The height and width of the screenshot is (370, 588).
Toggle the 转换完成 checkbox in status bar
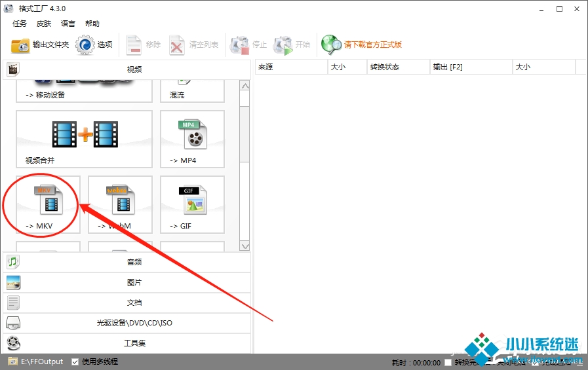pos(448,362)
